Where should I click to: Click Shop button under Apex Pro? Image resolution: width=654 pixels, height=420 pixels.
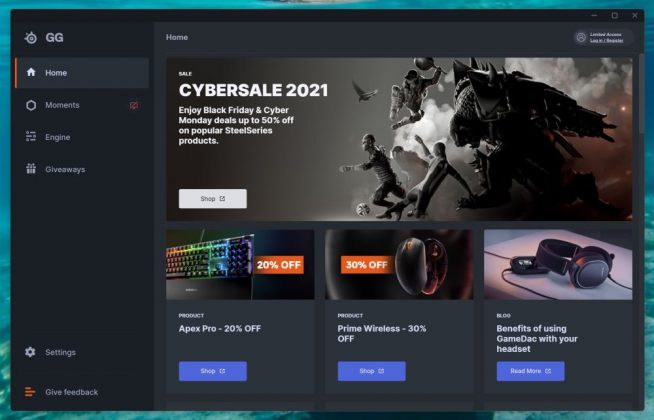(x=213, y=371)
